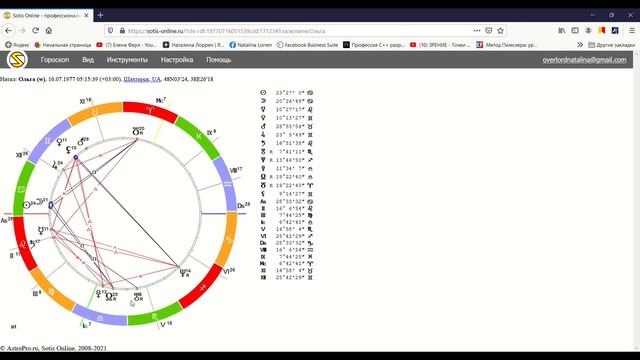Click the Sun position row 23°27' 0"
Viewport: 640px width, 360px height.
pos(287,93)
